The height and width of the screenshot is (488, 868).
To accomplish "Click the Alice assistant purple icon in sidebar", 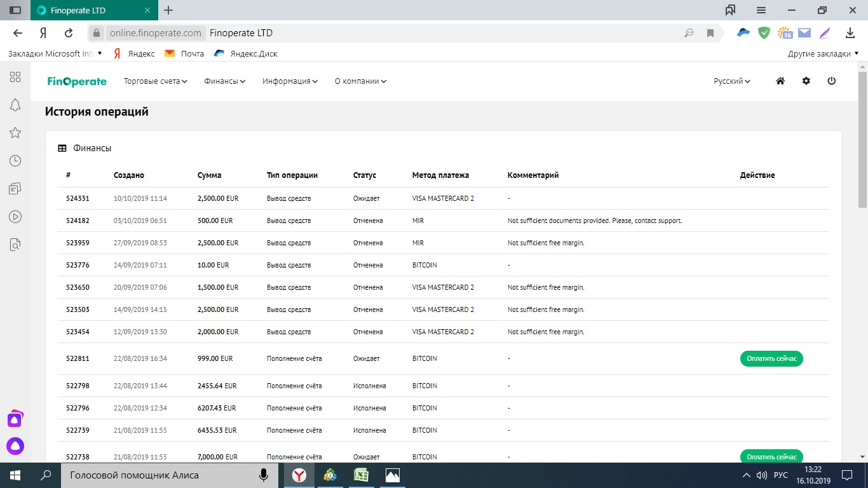I will click(15, 446).
